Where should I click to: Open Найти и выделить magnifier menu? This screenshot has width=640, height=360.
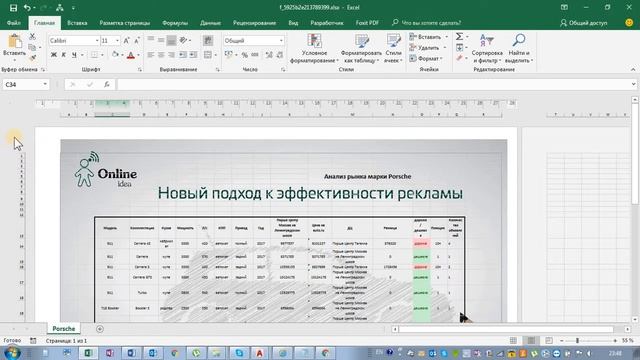(x=519, y=49)
